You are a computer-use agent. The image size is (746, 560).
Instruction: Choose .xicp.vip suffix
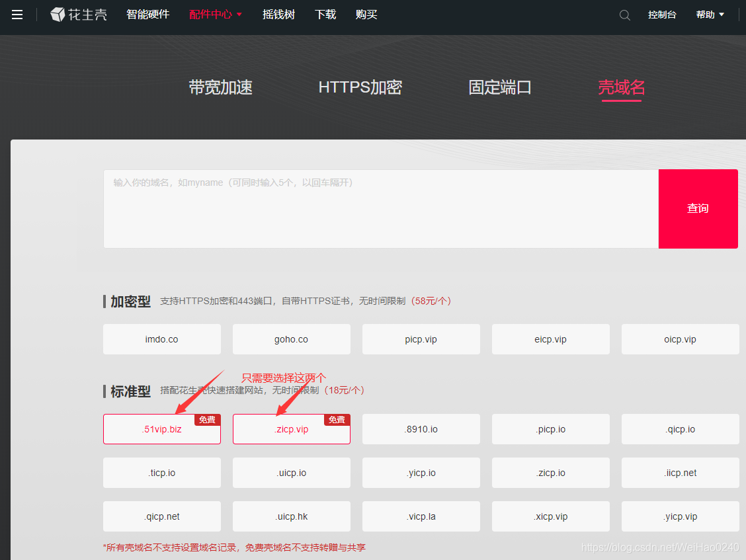tap(550, 516)
